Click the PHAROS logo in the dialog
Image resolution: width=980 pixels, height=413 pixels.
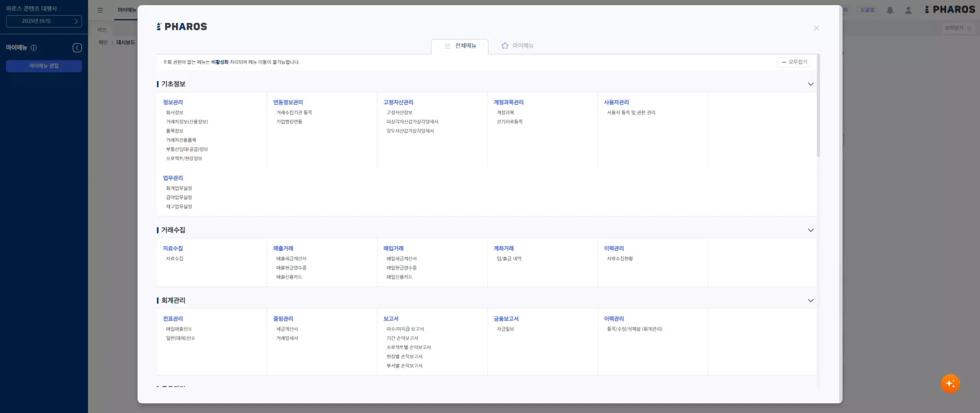tap(182, 27)
